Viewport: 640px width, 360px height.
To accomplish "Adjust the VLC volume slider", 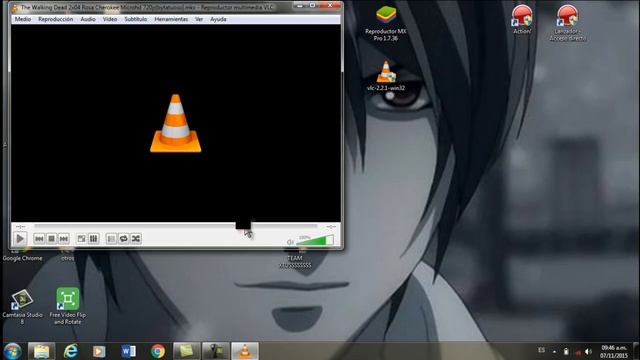I will [x=315, y=240].
